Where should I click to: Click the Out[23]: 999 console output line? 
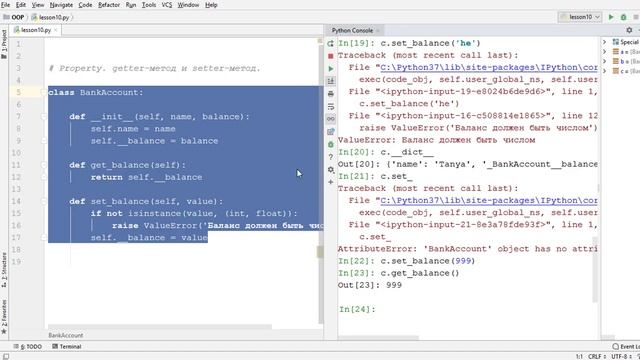[370, 285]
